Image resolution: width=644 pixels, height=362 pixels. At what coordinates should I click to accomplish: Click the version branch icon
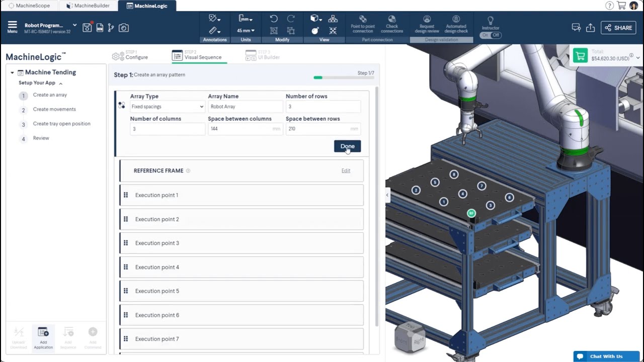(x=111, y=28)
